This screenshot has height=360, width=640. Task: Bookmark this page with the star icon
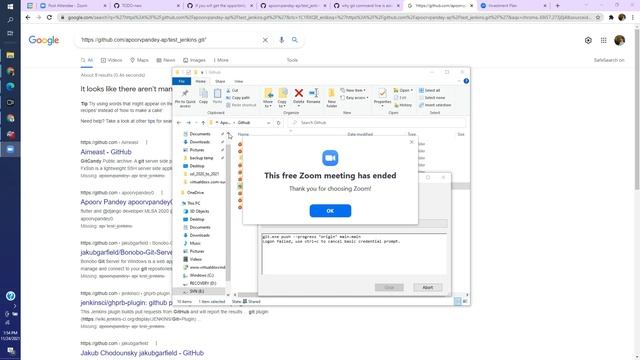598,18
